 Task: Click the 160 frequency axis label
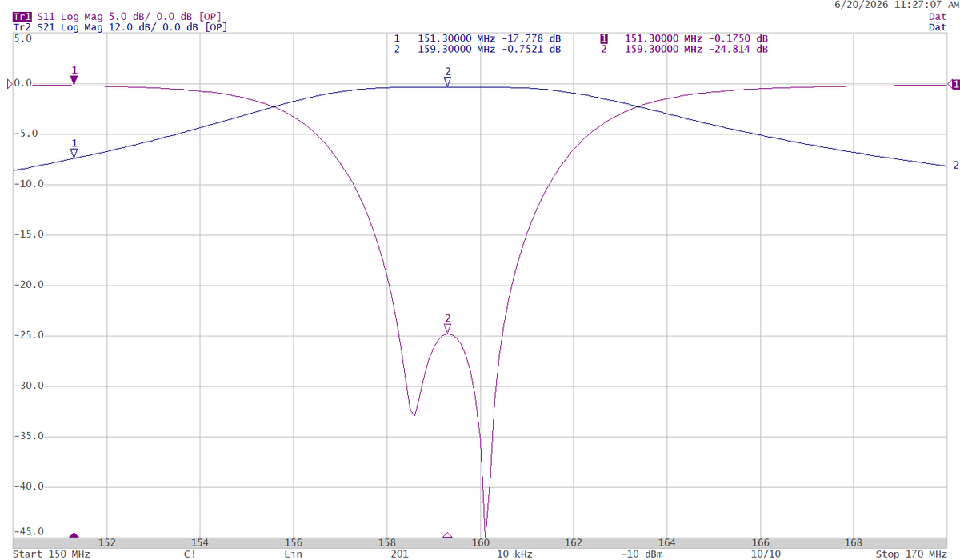(x=480, y=542)
